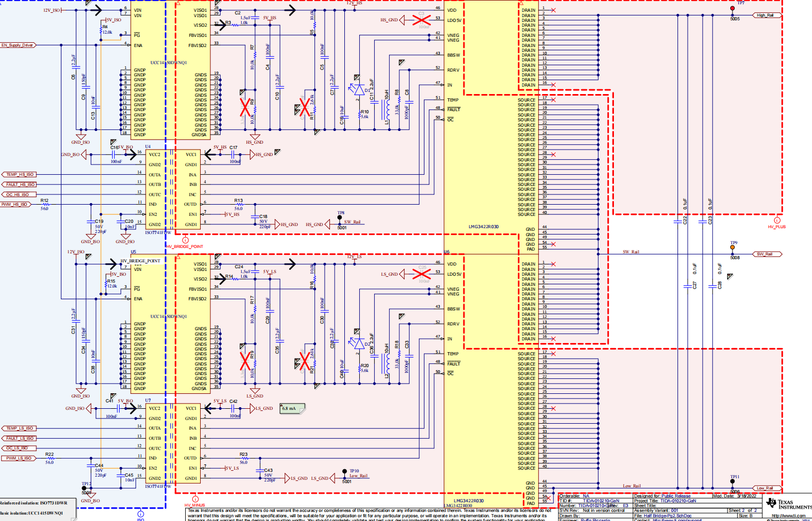Click 'Basic isolation: UCC1415DWNQ1' text

pyautogui.click(x=31, y=513)
